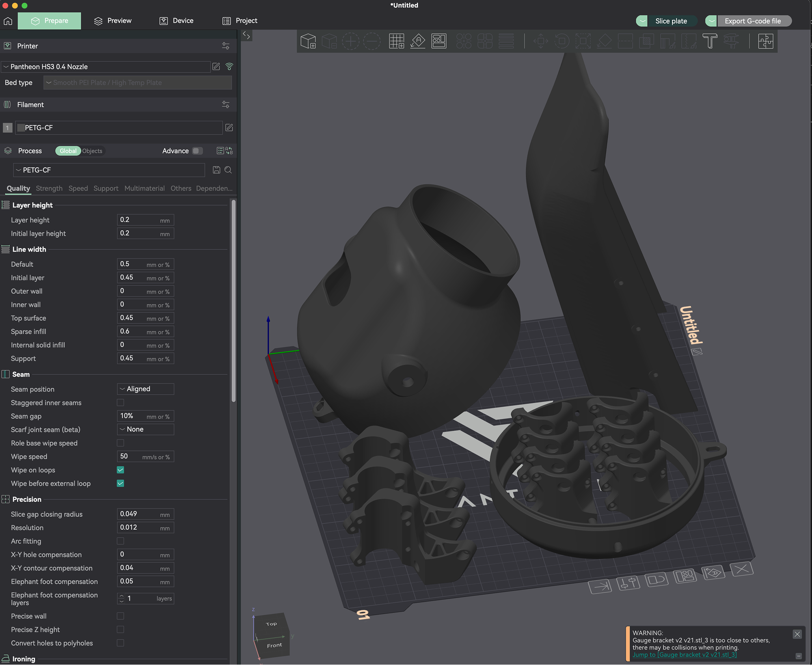The height and width of the screenshot is (665, 812).
Task: Open the Strength settings tab
Action: point(49,188)
